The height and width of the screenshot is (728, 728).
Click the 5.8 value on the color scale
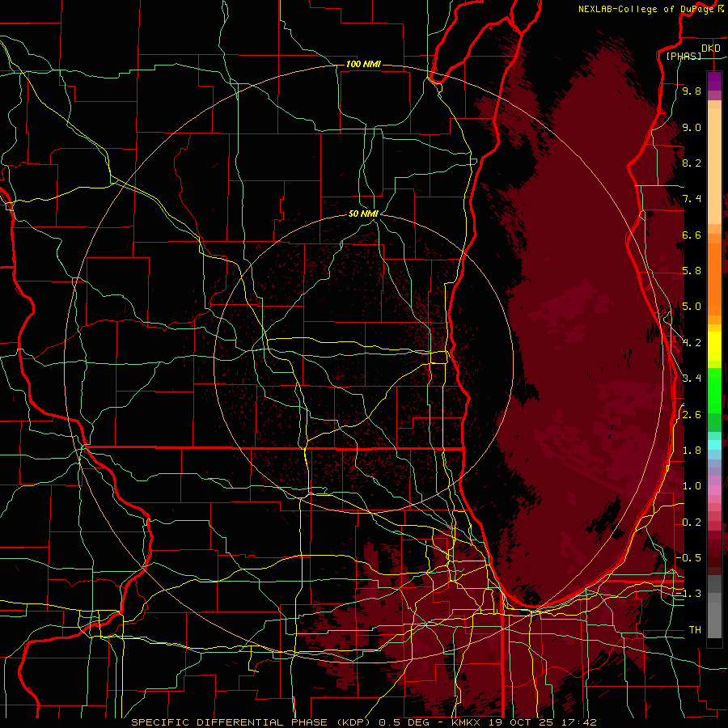692,271
